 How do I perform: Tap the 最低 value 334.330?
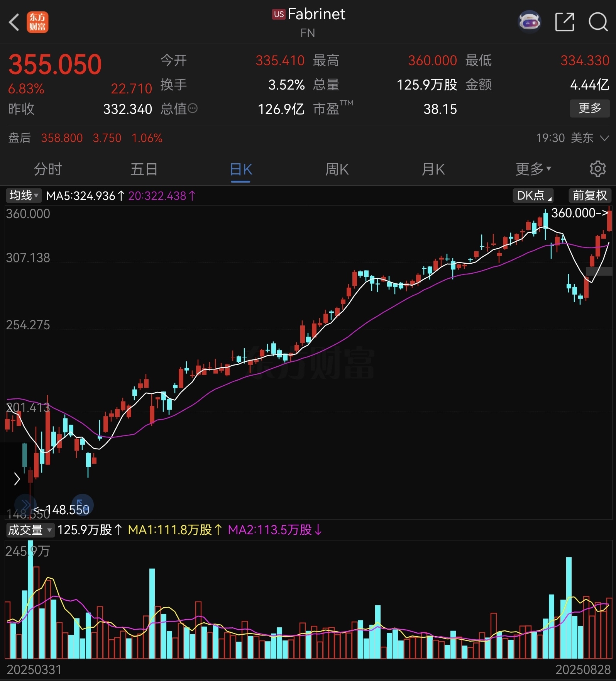tap(585, 61)
